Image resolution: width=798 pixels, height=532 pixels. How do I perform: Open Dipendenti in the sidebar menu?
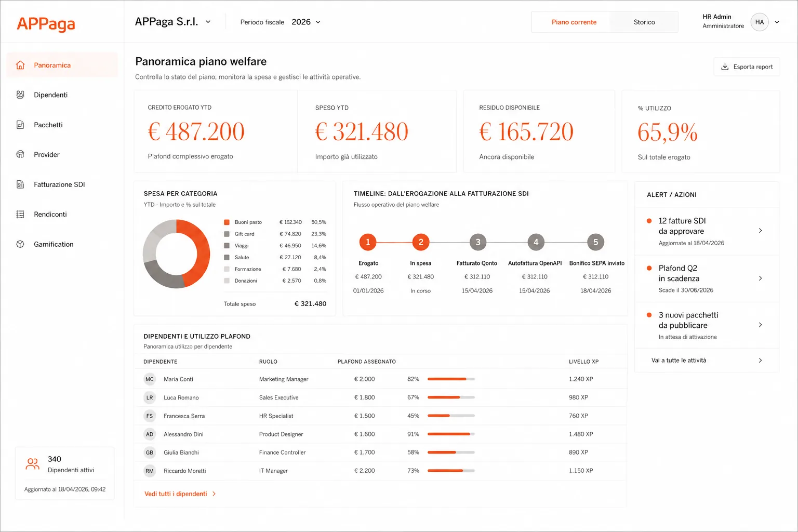pos(62,95)
